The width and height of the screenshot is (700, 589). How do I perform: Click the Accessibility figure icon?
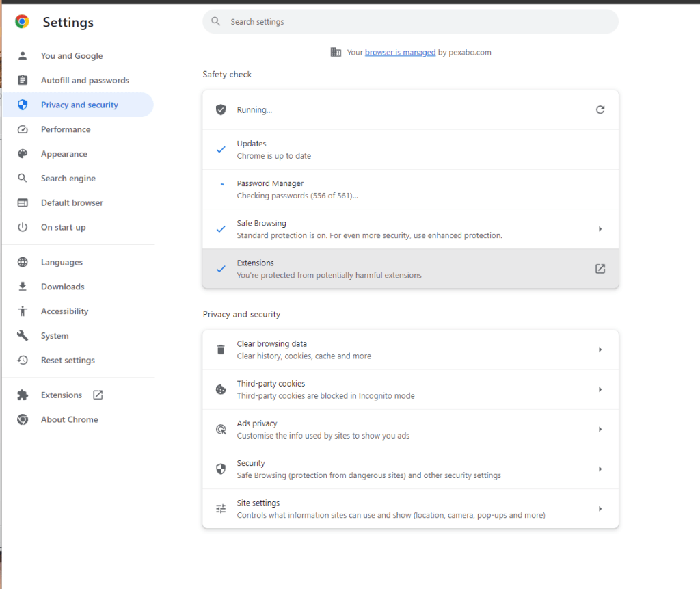tap(23, 311)
